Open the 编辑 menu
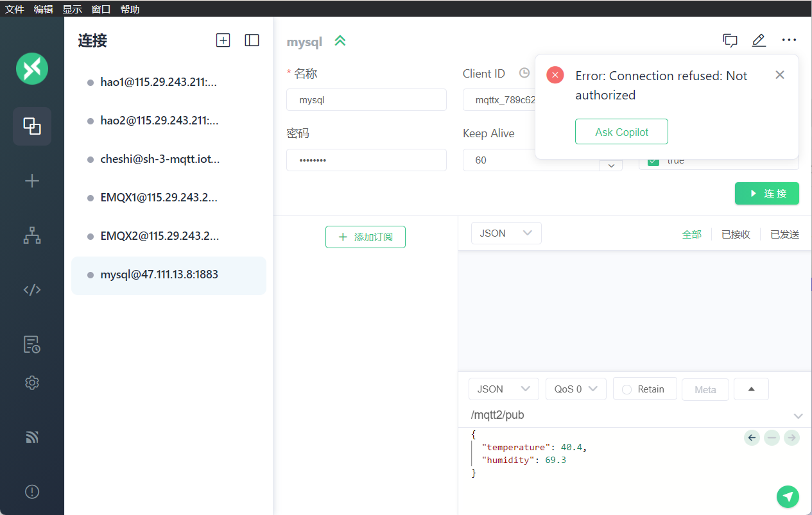This screenshot has height=515, width=812. [43, 9]
